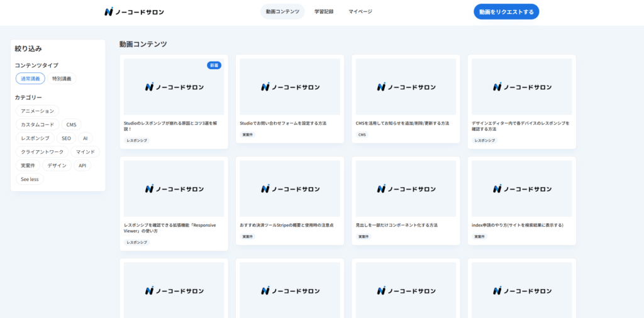Click レスポンシブ tag on Responsive Viewer card

pos(136,243)
